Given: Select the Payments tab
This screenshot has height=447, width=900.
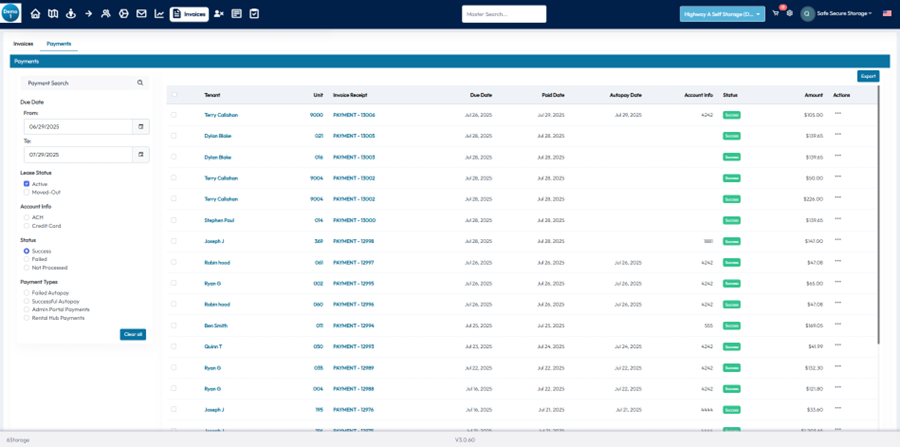Looking at the screenshot, I should 58,44.
